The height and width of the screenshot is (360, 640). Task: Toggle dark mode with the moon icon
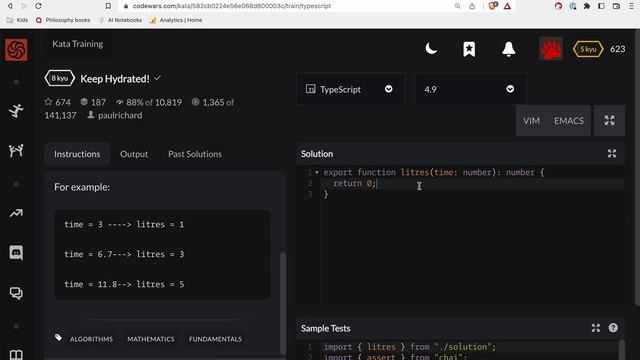tap(431, 49)
